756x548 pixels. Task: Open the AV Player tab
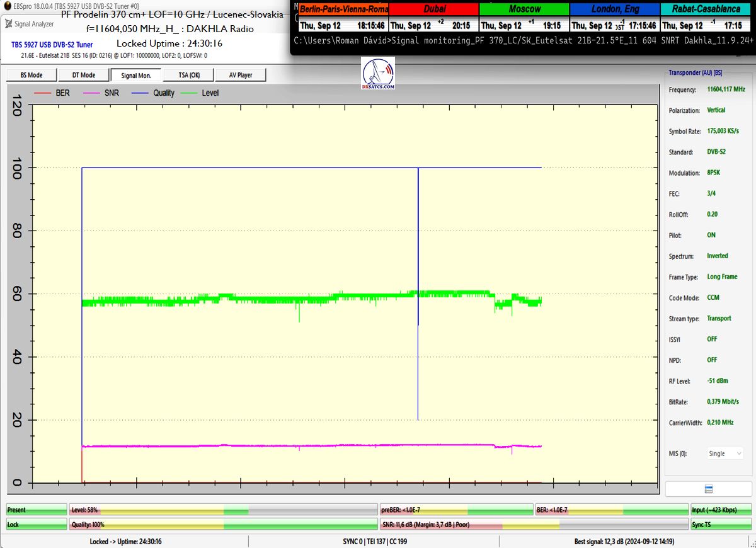tap(241, 75)
